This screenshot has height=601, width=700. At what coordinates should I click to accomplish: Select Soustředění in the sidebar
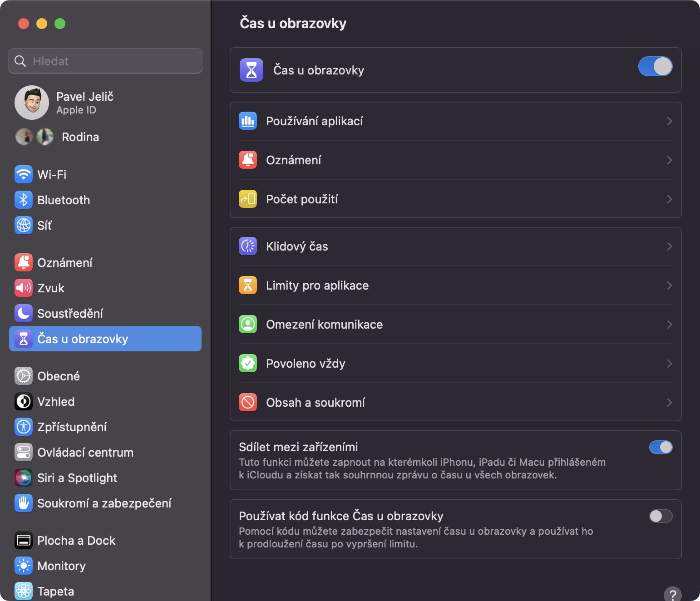(x=70, y=313)
